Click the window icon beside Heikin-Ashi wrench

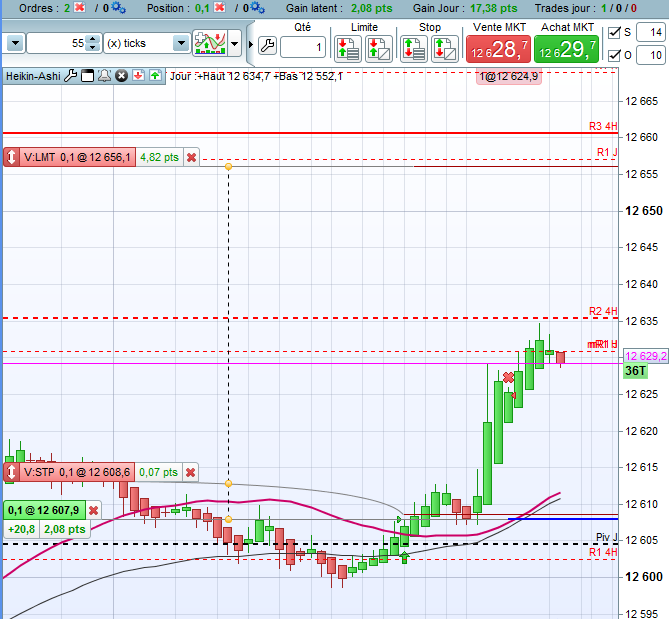(87, 76)
